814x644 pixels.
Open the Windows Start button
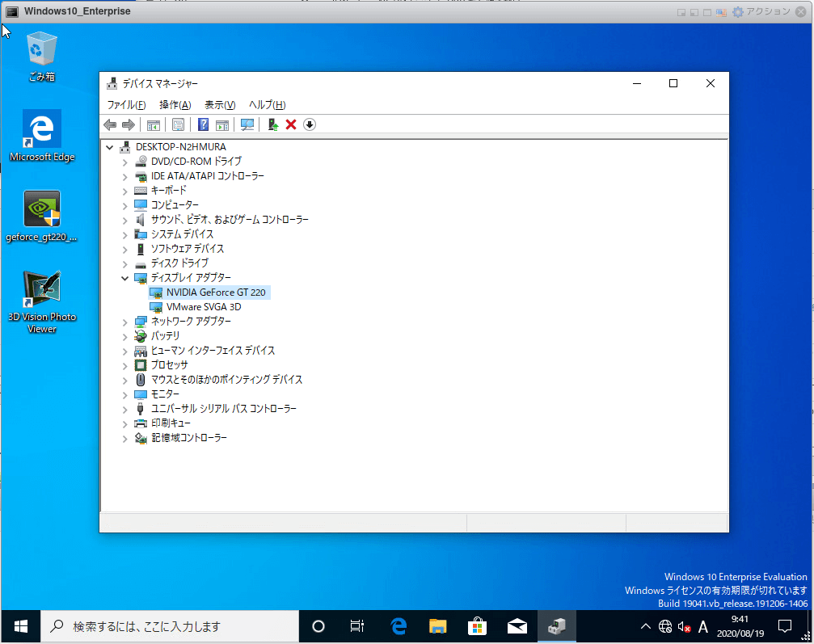(21, 626)
